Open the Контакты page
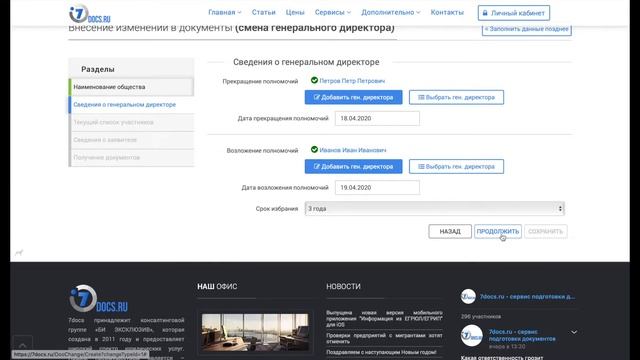This screenshot has width=640, height=360. pyautogui.click(x=447, y=12)
